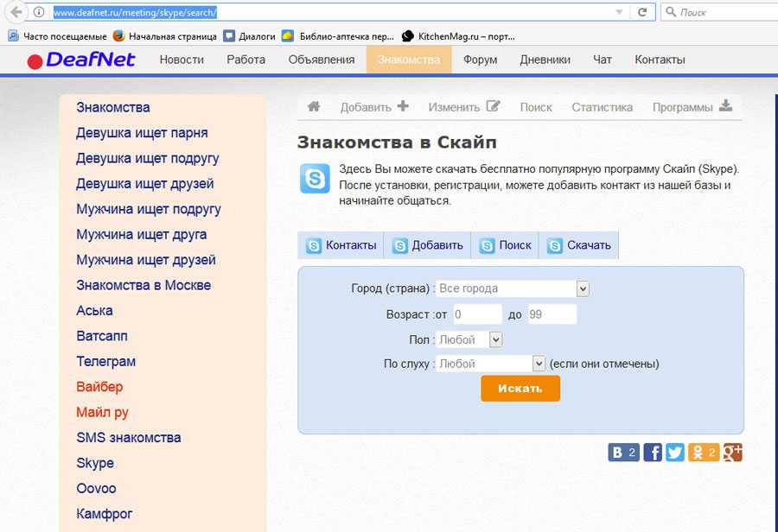Viewport: 778px width, 532px height.
Task: Open the Форум menu item
Action: [480, 60]
